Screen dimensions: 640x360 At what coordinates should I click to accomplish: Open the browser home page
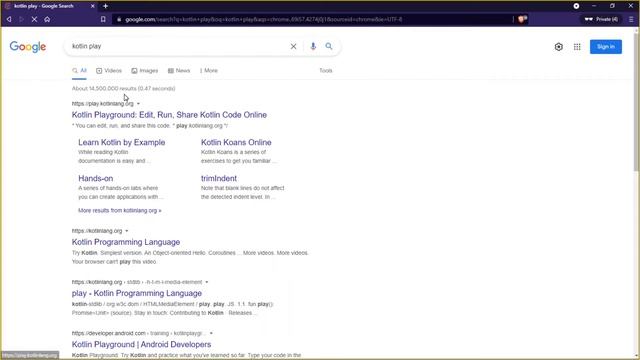click(47, 19)
